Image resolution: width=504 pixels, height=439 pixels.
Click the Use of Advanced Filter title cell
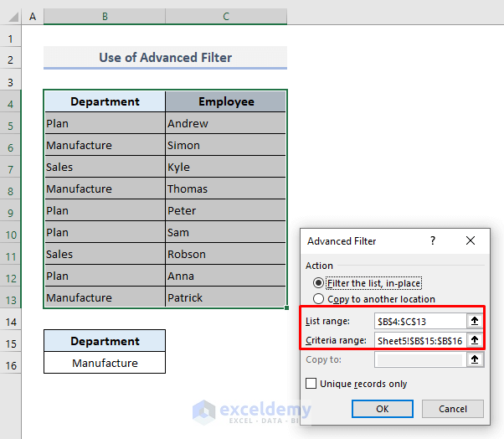coord(165,58)
